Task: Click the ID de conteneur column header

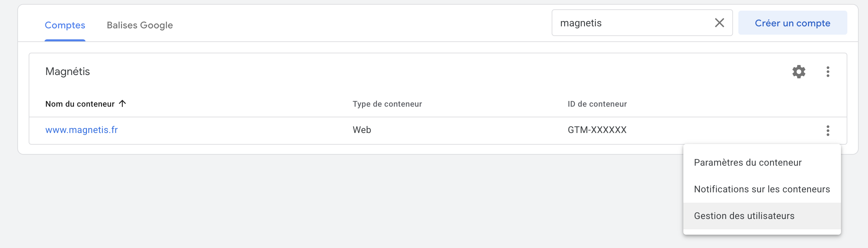Action: pyautogui.click(x=597, y=104)
